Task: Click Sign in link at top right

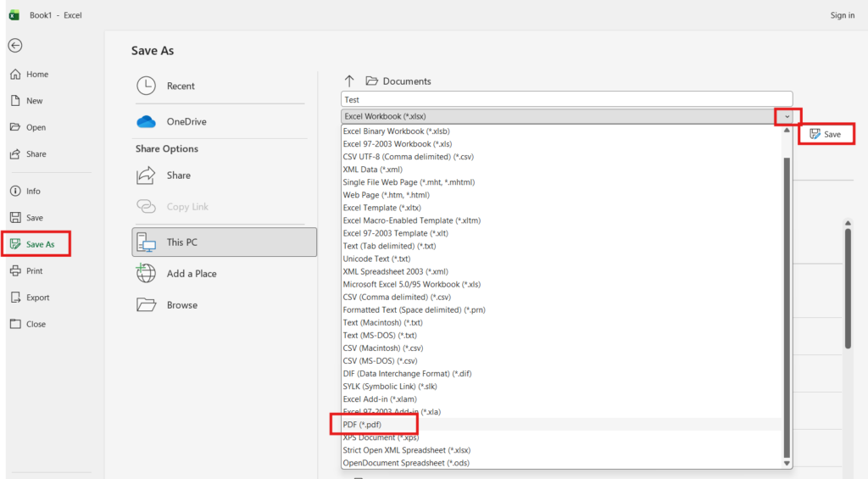Action: point(842,15)
